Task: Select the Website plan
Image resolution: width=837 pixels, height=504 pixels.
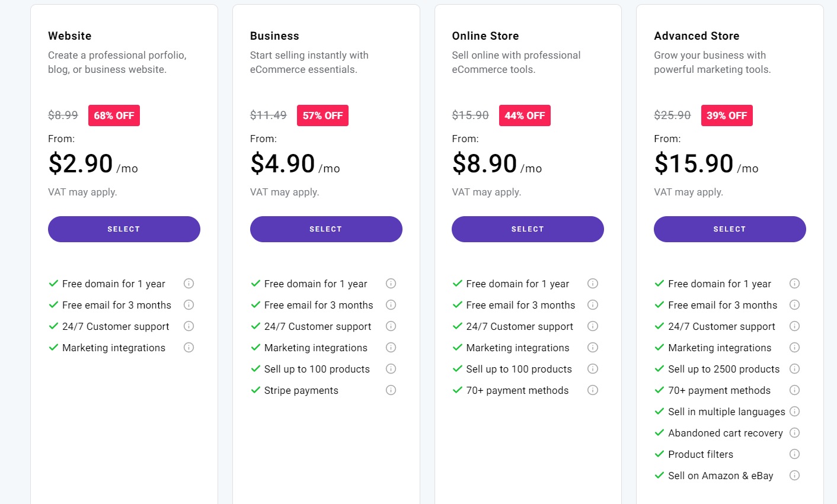Action: coord(124,229)
